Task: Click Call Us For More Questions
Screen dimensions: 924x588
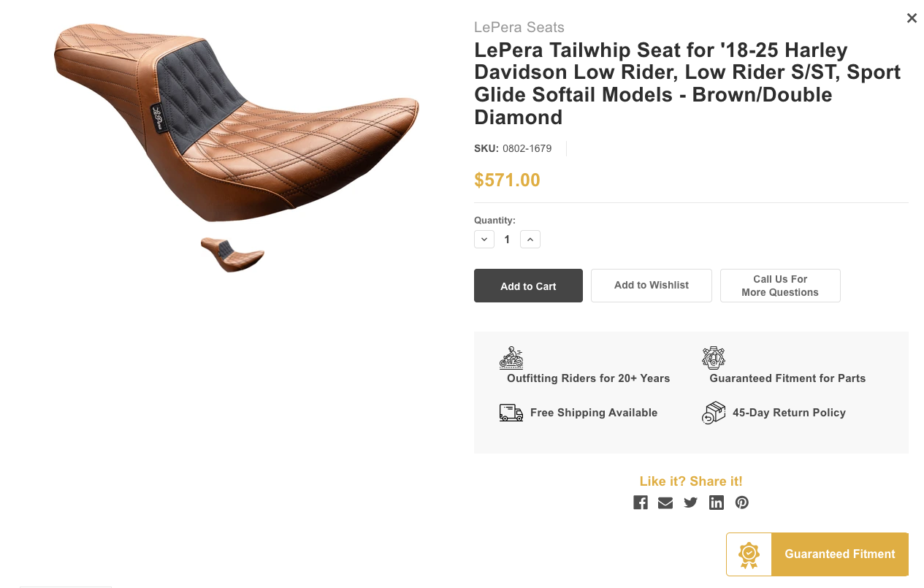Action: pos(780,286)
